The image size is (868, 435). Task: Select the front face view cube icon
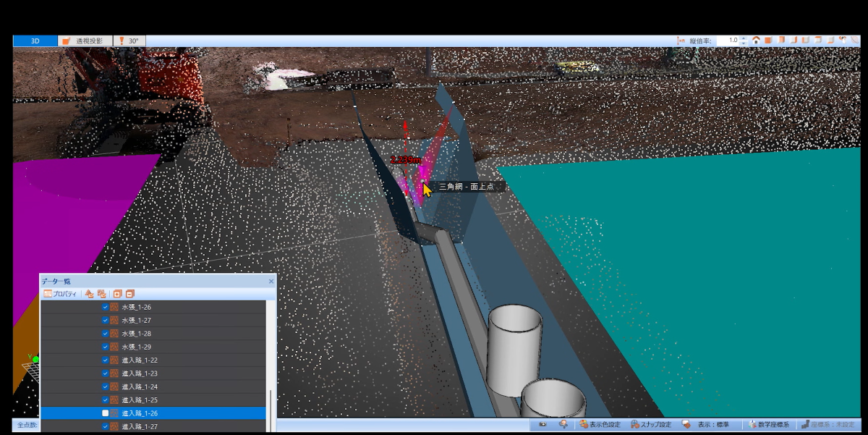click(x=768, y=41)
